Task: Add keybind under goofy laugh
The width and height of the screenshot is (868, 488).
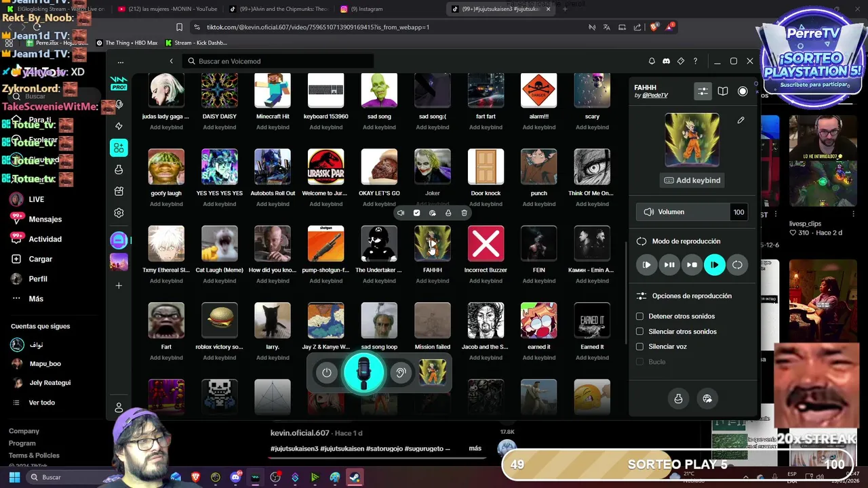Action: 166,204
